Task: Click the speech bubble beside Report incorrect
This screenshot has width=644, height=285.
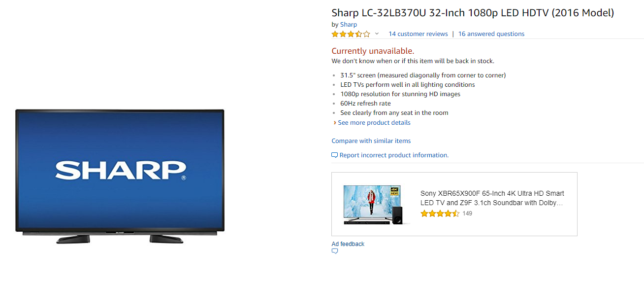Action: click(335, 155)
